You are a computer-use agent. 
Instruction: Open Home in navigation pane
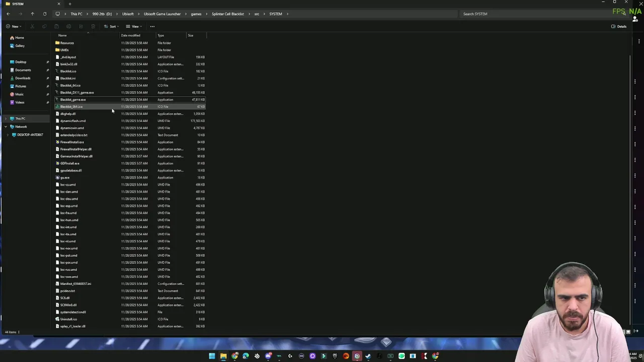pyautogui.click(x=20, y=38)
